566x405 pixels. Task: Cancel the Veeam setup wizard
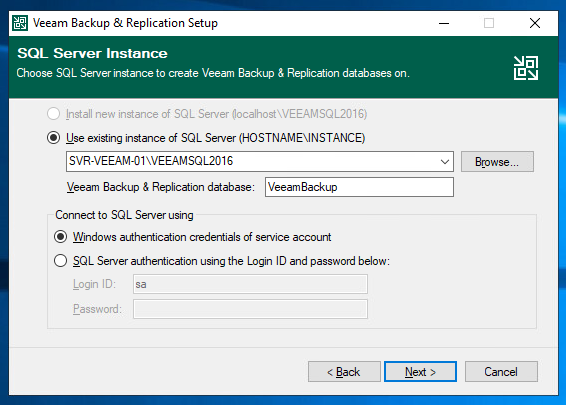point(501,372)
